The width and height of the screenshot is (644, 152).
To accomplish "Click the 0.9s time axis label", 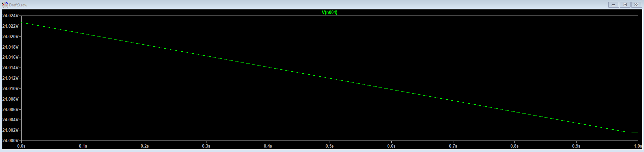I will coord(576,146).
